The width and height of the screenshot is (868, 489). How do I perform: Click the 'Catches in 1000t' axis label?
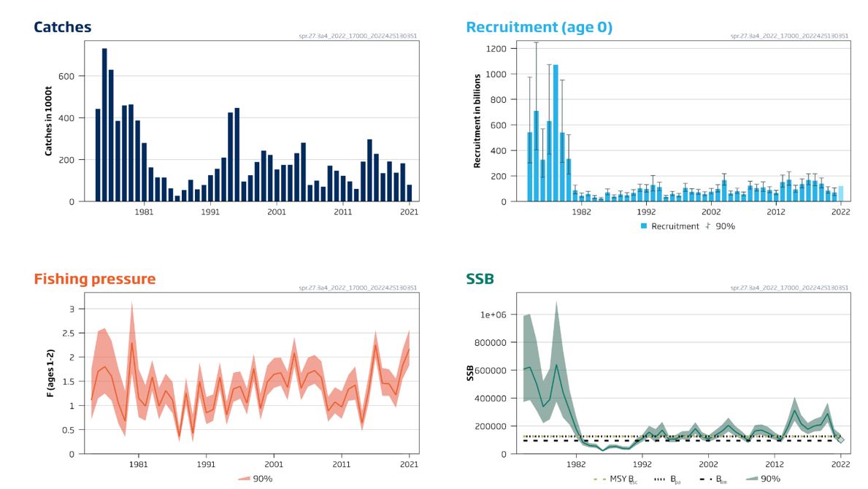(x=49, y=119)
